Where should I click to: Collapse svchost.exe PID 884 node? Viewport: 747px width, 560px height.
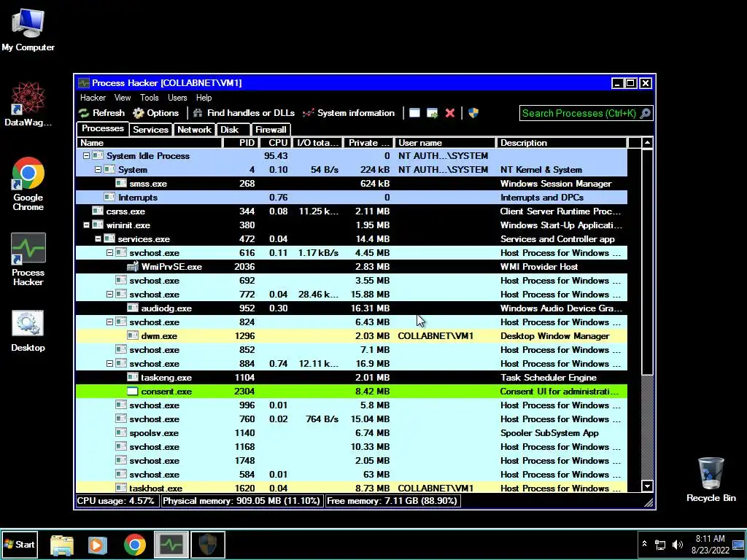tap(109, 363)
